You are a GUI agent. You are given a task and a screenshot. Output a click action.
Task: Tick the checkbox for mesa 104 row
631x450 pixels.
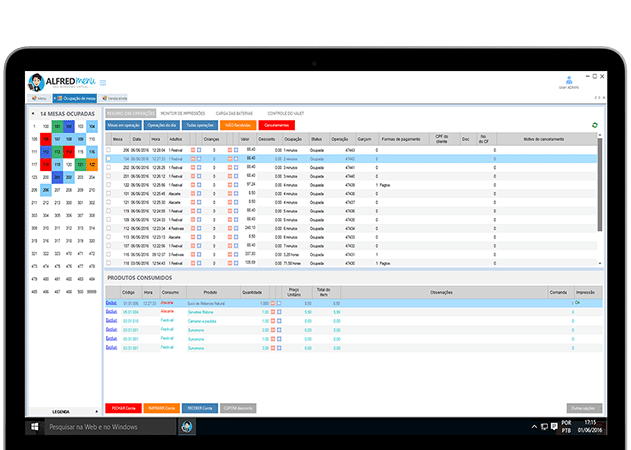pos(109,158)
